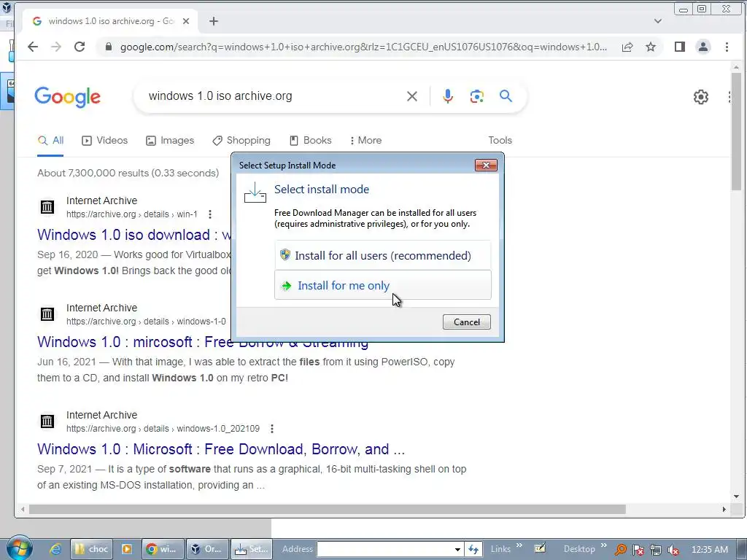Expand the taskbar Links chevron
Viewport: 747px width, 560px height.
click(519, 545)
